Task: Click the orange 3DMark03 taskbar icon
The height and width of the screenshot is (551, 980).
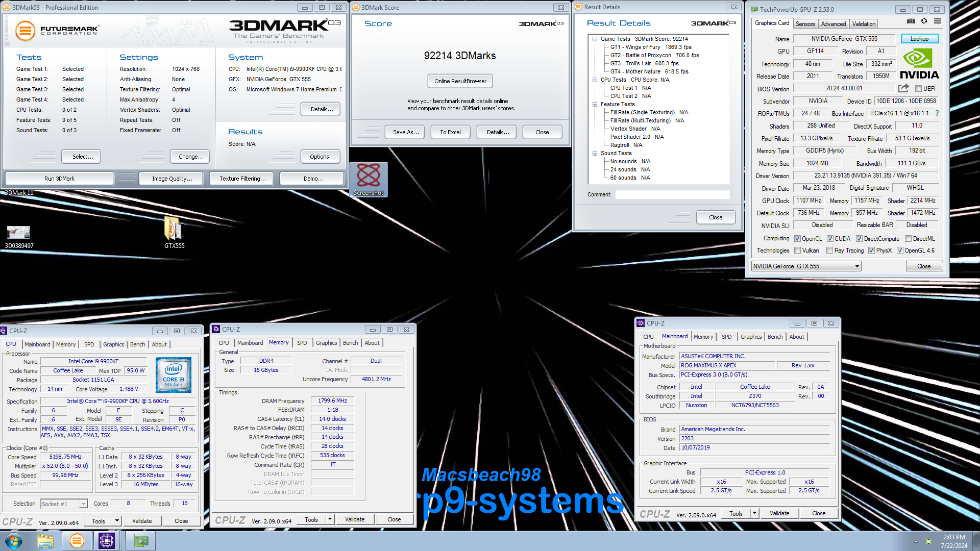Action: point(77,541)
